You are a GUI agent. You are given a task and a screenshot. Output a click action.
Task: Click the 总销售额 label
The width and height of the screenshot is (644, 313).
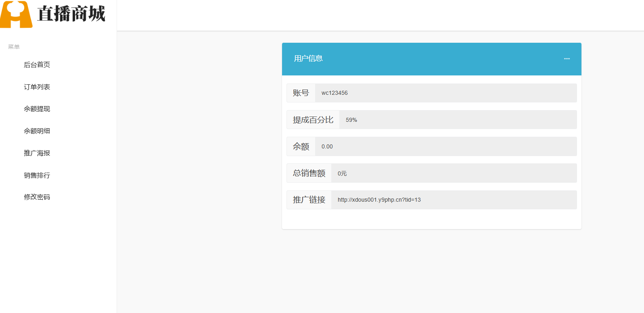pos(309,173)
